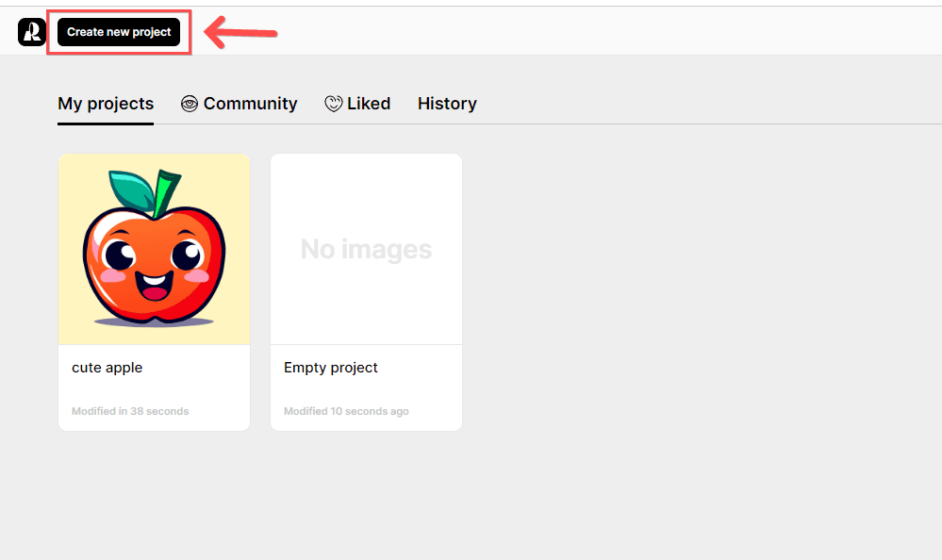This screenshot has height=560, width=942.
Task: Click "Modified 10 seconds ago" text
Action: click(346, 411)
